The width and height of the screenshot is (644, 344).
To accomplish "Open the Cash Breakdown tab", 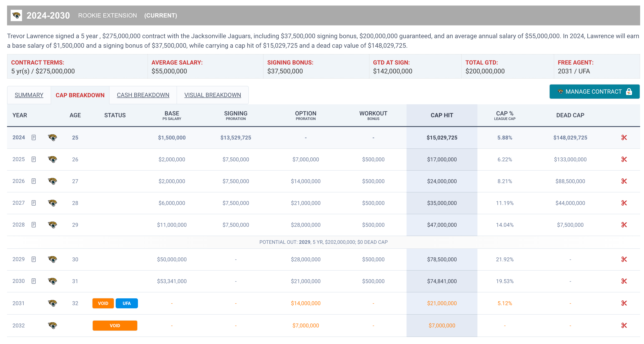I will [x=143, y=95].
